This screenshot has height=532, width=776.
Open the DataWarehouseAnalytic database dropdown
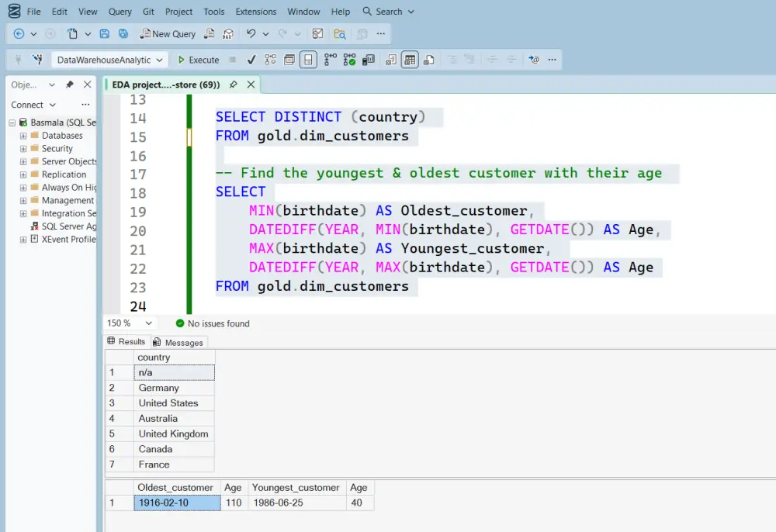point(109,60)
